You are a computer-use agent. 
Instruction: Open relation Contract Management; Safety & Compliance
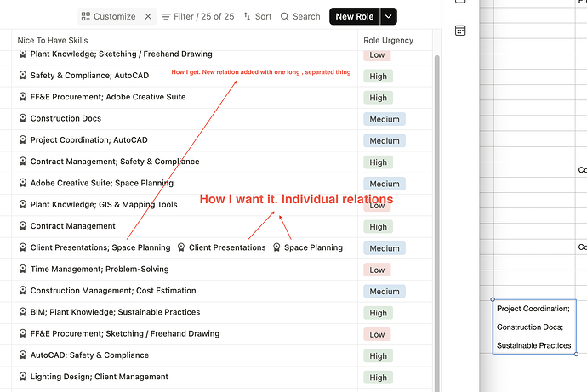115,162
